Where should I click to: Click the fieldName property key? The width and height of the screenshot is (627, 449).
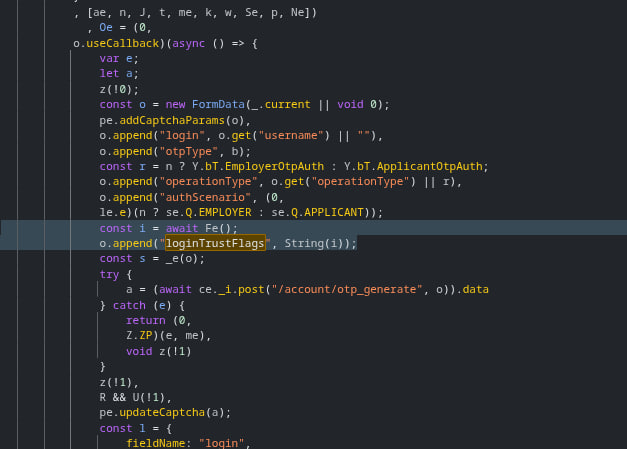(156, 443)
